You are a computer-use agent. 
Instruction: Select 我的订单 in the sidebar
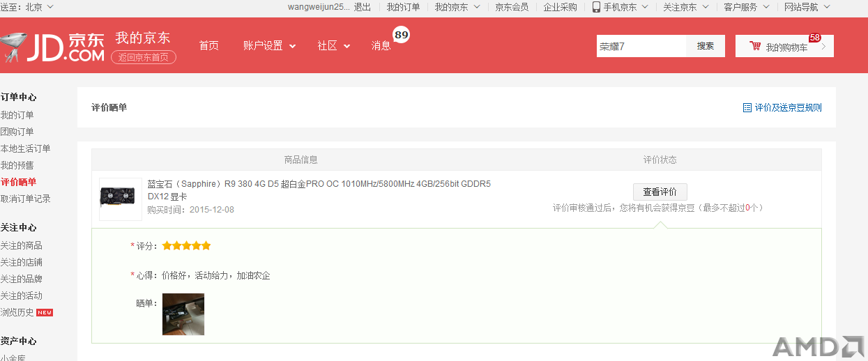[17, 115]
